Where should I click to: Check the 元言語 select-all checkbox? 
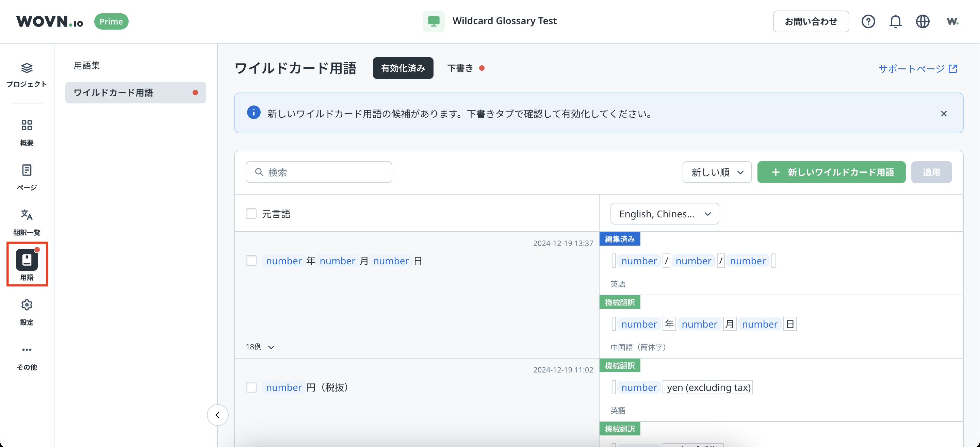point(251,214)
